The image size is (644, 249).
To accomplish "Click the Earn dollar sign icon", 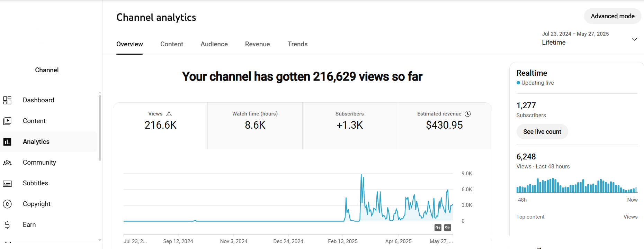I will [7, 225].
